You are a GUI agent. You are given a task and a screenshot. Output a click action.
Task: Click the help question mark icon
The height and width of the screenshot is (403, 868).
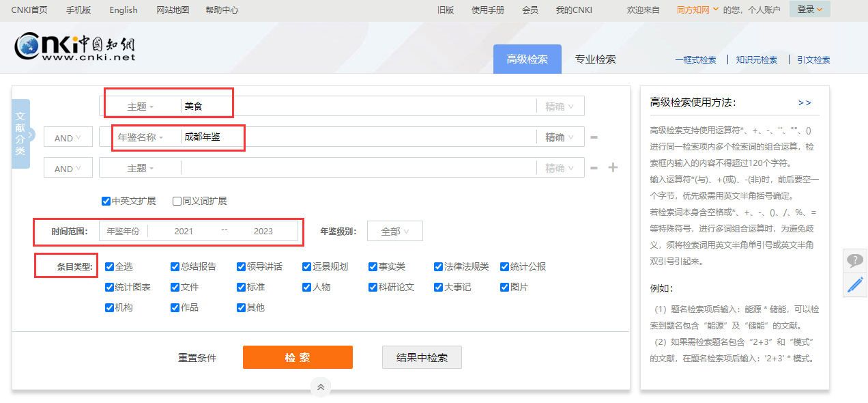pos(855,261)
